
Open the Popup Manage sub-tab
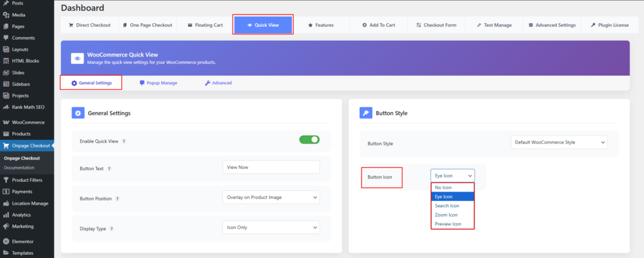pos(158,83)
